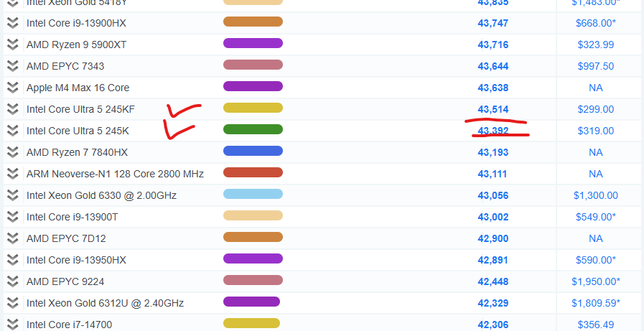644x331 pixels.
Task: Open the $319.00 price for 245K
Action: click(595, 131)
